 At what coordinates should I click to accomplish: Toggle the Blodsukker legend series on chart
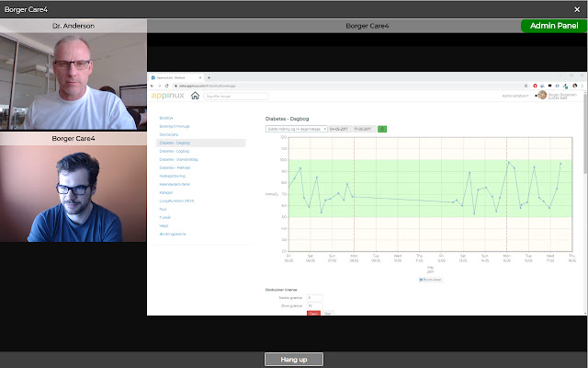[x=431, y=280]
